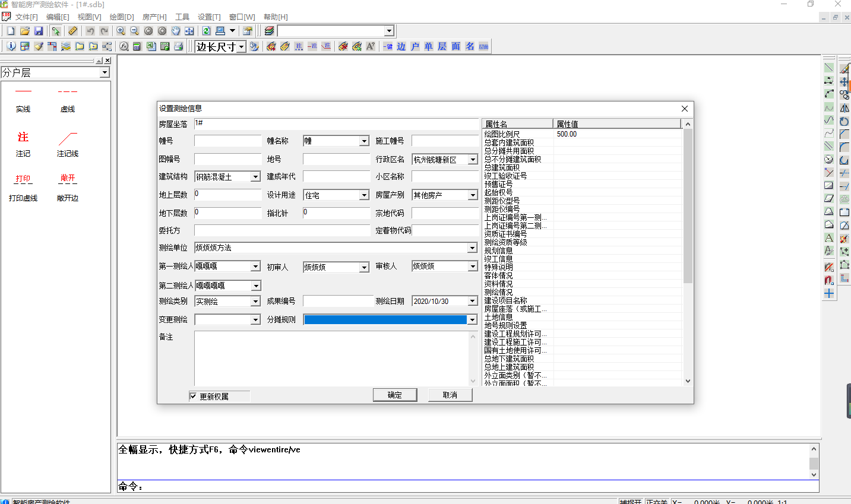Click the blue 层 toolbar icon
The height and width of the screenshot is (504, 851).
tap(442, 46)
